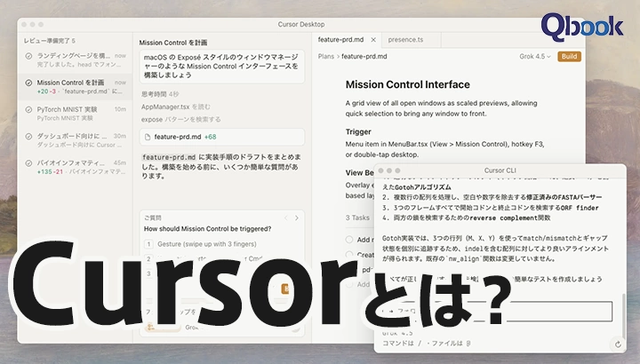
Task: Click the Mission Control prompt text box
Action: [221, 67]
